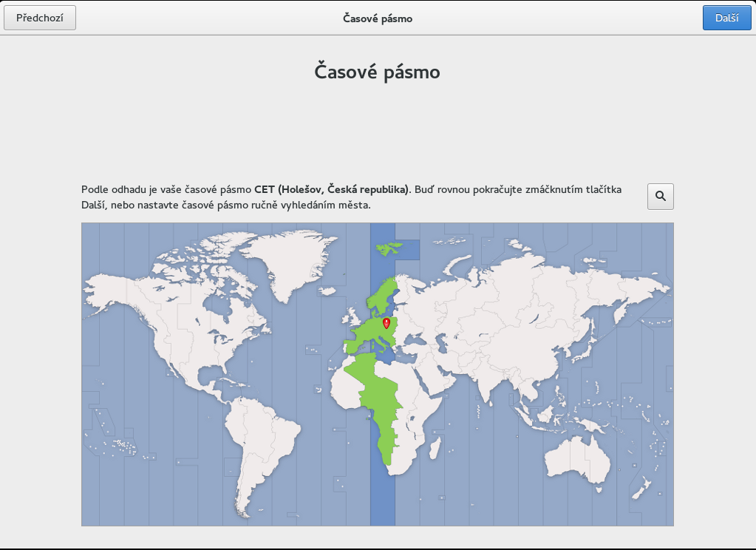Image resolution: width=756 pixels, height=550 pixels.
Task: Click the magnifying glass search button
Action: point(660,197)
